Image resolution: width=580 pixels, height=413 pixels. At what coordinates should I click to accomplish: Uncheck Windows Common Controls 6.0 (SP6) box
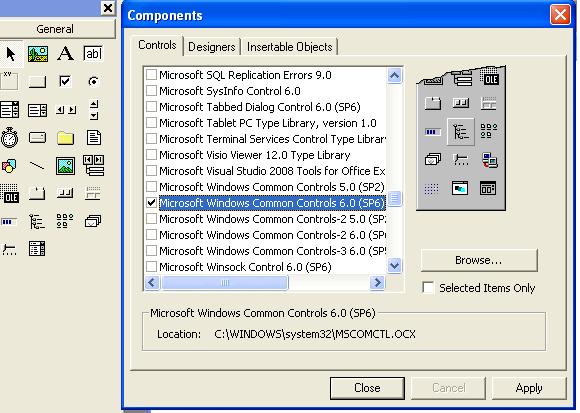pos(151,203)
